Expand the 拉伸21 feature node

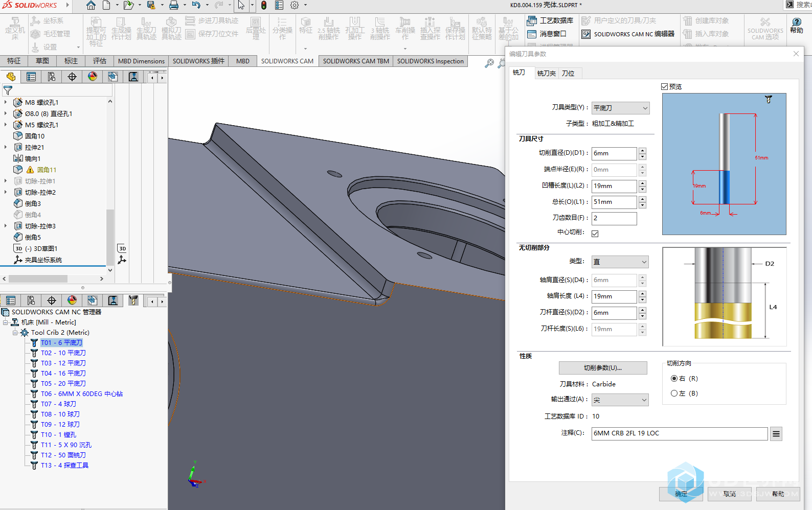click(6, 147)
